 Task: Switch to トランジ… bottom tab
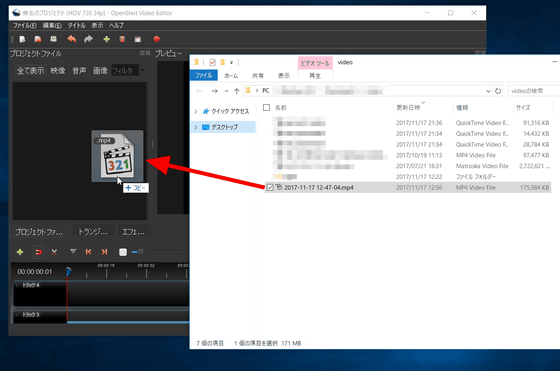[92, 232]
